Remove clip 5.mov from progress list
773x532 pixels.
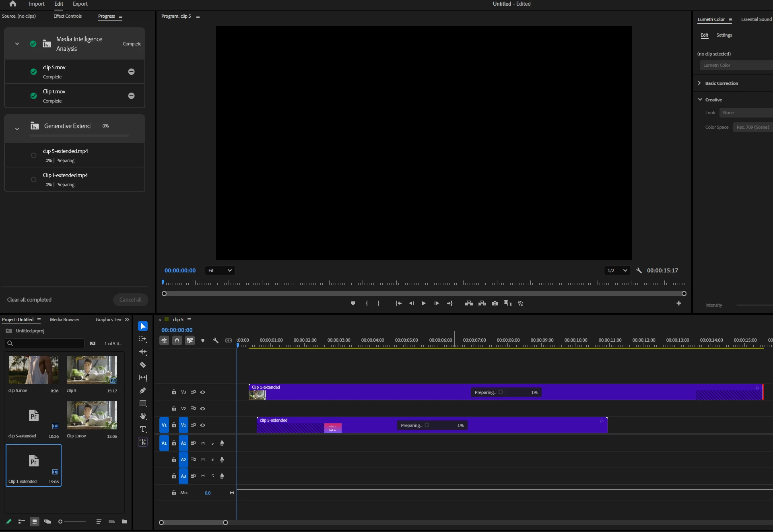pos(131,72)
